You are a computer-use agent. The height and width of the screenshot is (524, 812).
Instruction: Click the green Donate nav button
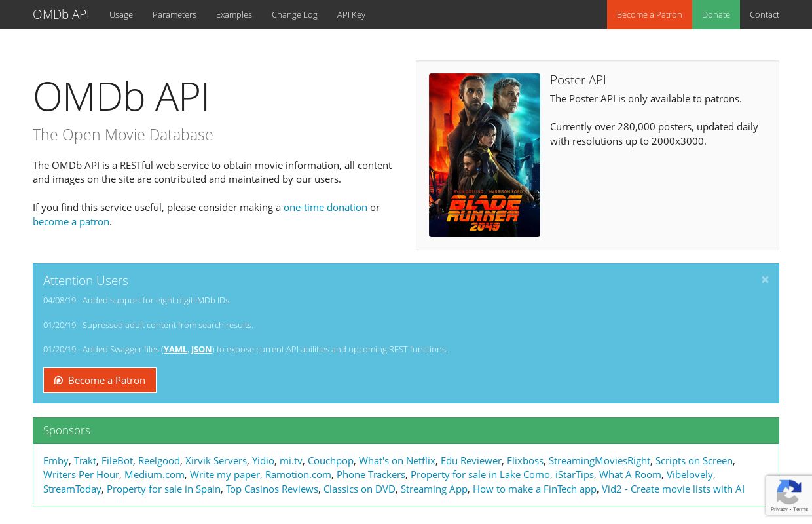pos(716,14)
